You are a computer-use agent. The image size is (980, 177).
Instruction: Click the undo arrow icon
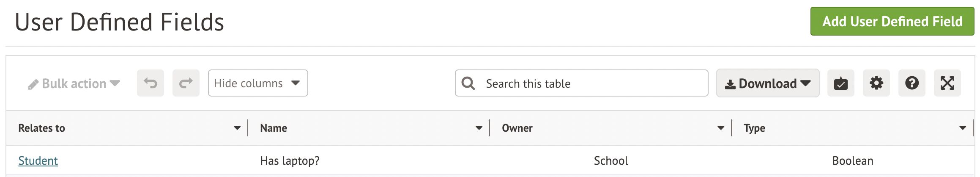tap(150, 83)
